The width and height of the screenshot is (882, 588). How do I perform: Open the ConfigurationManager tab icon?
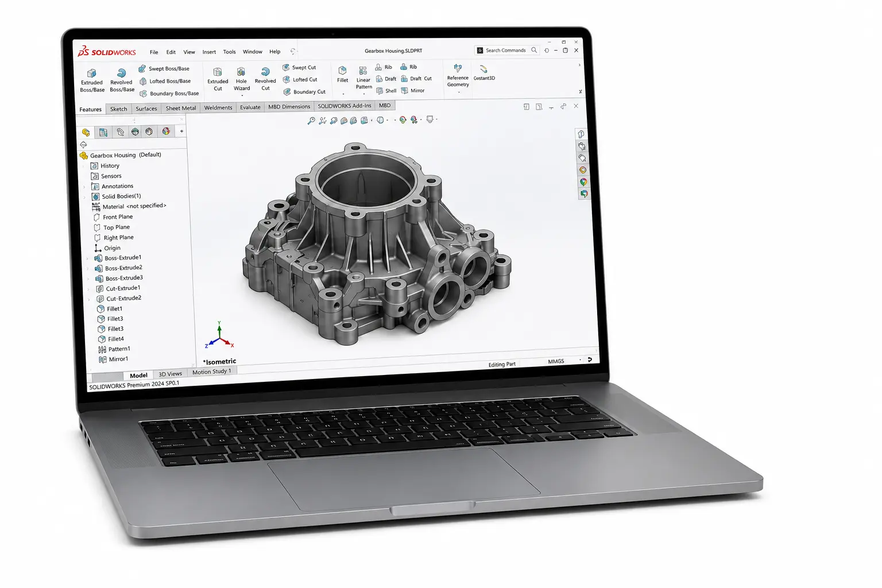pyautogui.click(x=120, y=131)
